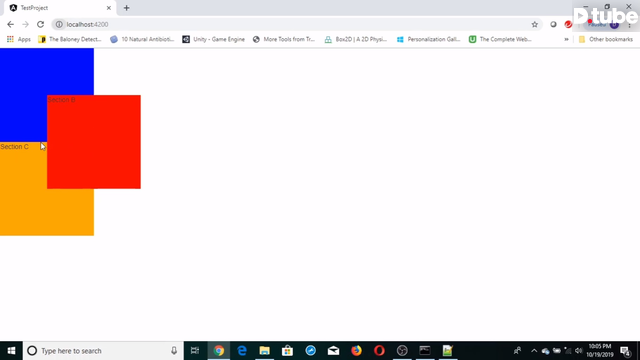Viewport: 640px width, 360px height.
Task: Open the volume speaker tray icon
Action: coord(578,351)
